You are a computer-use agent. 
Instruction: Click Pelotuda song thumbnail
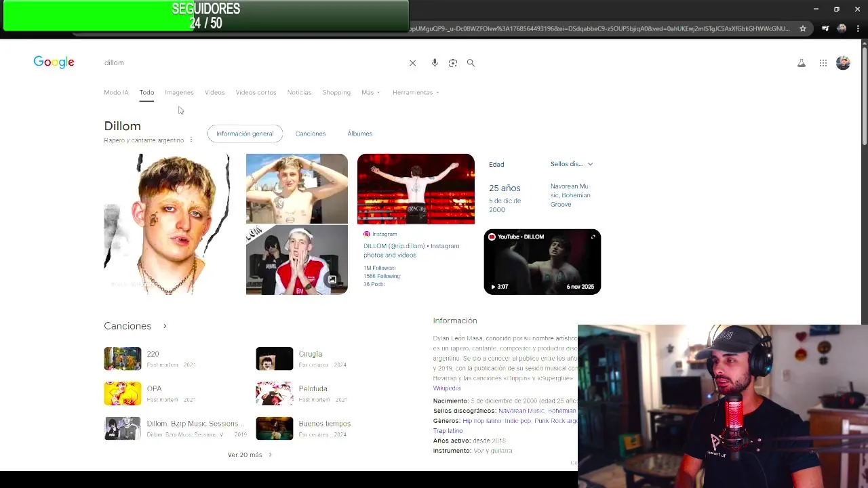tap(275, 393)
